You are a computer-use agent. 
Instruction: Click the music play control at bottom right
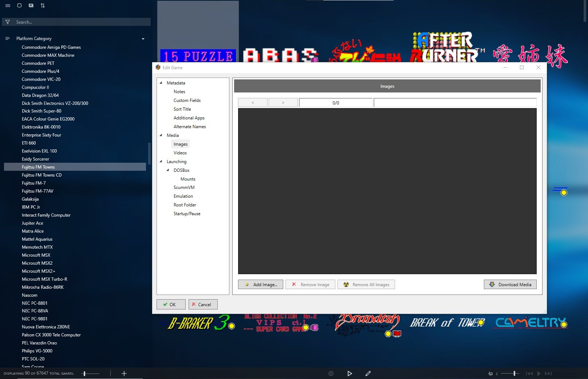click(x=539, y=374)
